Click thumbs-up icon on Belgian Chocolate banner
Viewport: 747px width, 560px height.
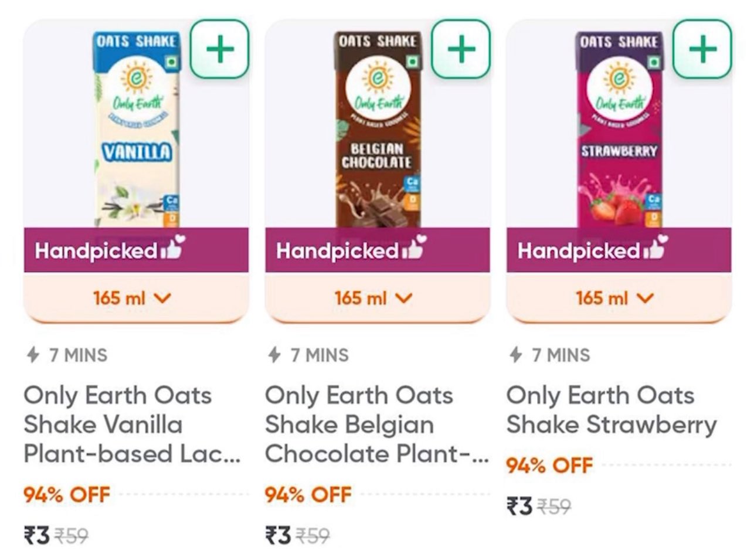[414, 249]
